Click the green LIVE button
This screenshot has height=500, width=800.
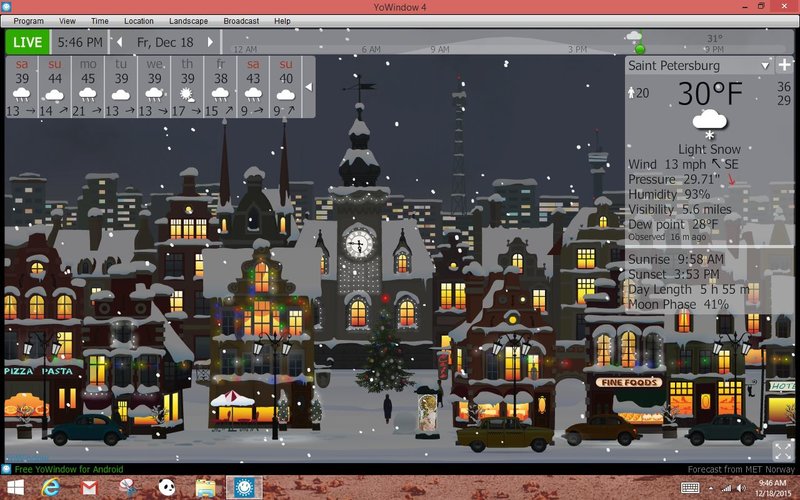[28, 42]
